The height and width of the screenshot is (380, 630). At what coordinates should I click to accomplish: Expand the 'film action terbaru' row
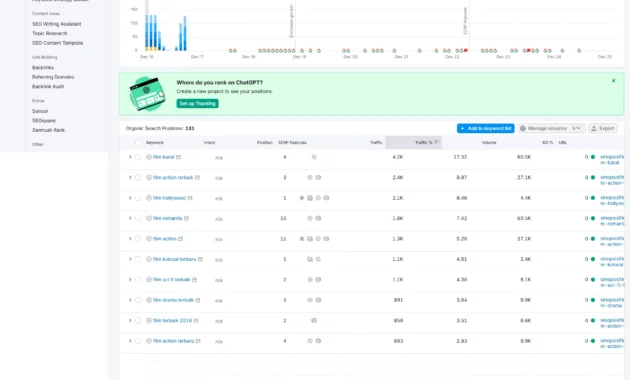click(130, 341)
